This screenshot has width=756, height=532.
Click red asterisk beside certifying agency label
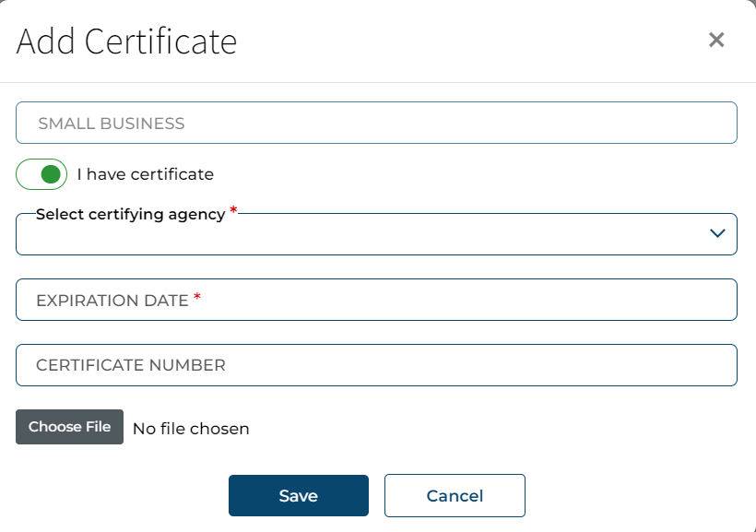tap(233, 211)
